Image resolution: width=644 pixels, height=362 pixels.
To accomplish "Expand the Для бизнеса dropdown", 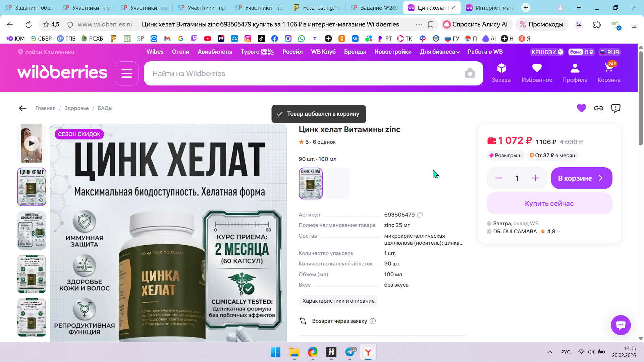I will (x=439, y=52).
